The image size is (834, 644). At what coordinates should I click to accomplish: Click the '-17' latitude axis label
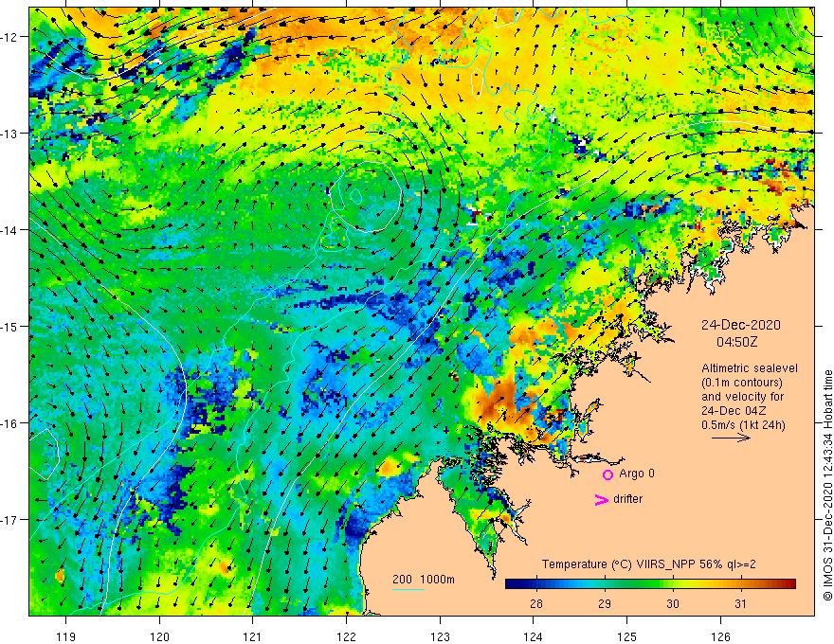[9, 520]
